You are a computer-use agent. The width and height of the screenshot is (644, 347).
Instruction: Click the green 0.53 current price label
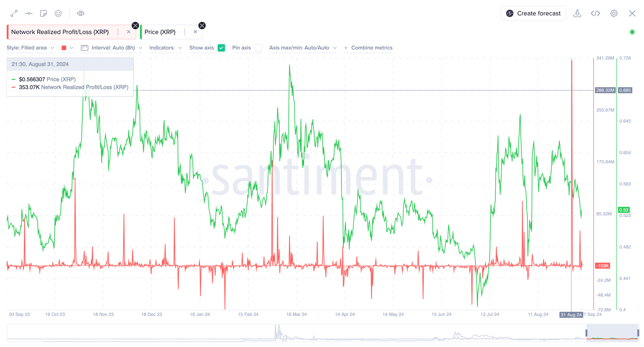(624, 210)
